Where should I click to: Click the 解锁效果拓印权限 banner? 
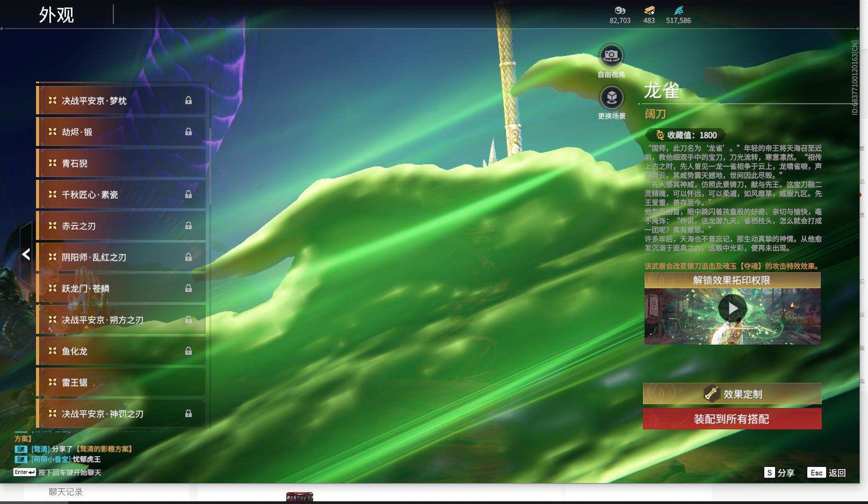point(732,280)
